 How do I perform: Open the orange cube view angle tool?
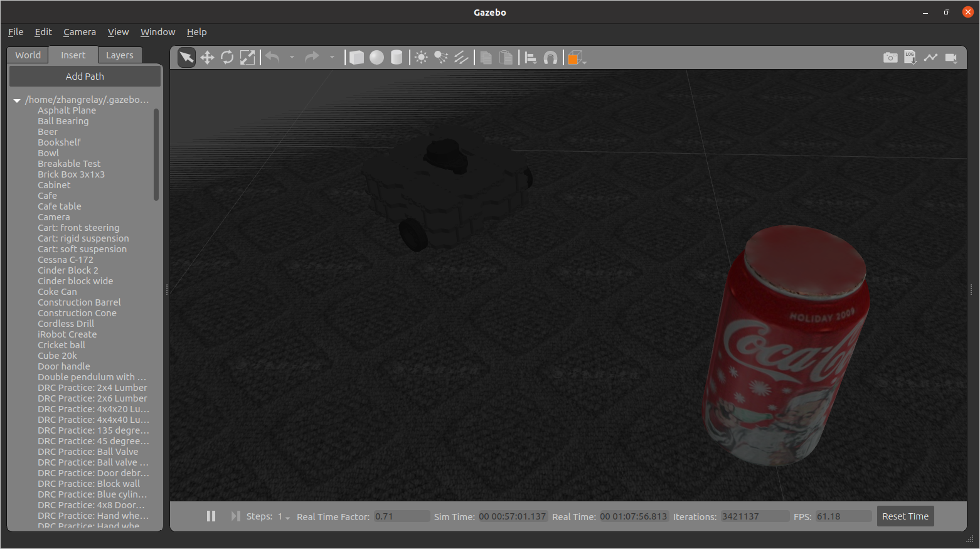(x=575, y=58)
